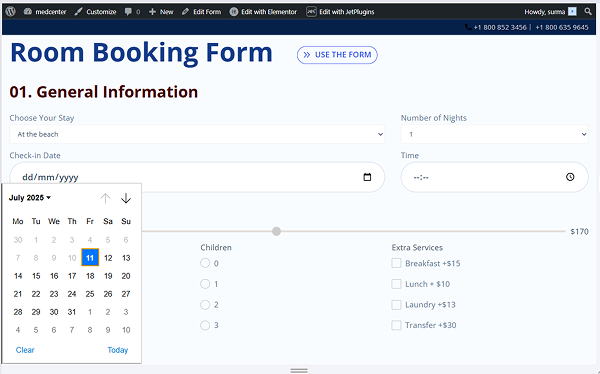Select July 12 in the calendar
The image size is (600, 374).
click(x=108, y=258)
